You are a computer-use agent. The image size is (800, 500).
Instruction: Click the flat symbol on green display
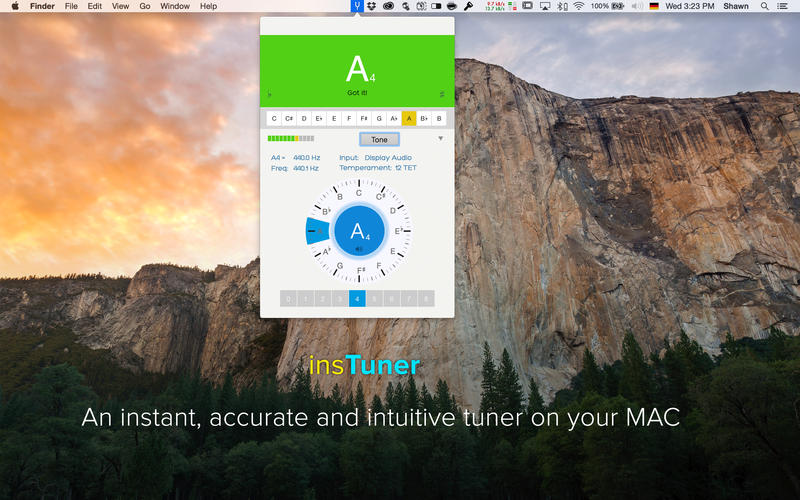click(x=269, y=94)
